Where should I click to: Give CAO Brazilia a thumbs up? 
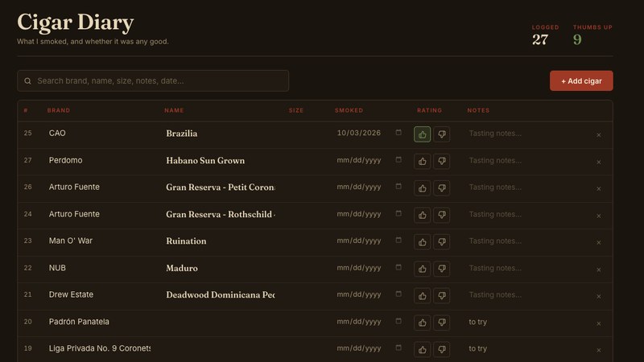[x=422, y=134]
